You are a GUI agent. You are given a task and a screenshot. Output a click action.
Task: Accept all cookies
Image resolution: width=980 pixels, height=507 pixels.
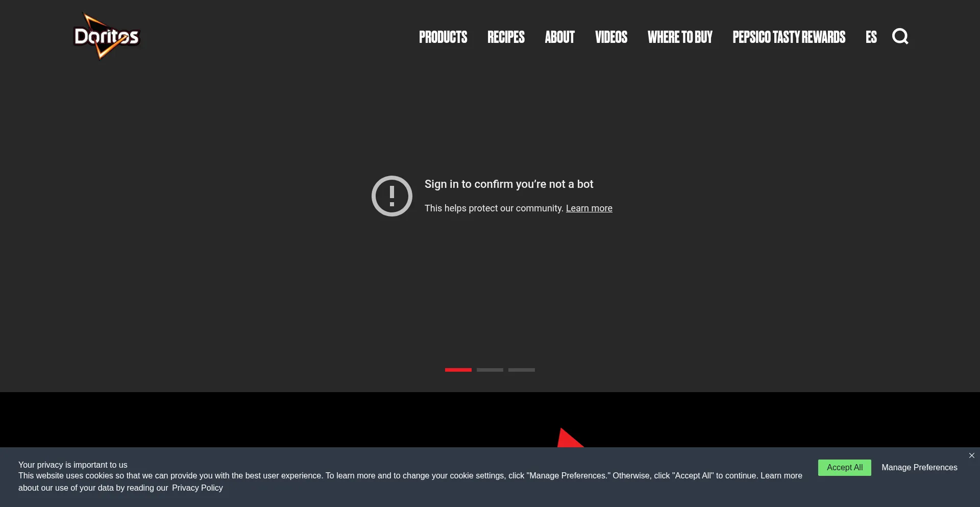[845, 468]
